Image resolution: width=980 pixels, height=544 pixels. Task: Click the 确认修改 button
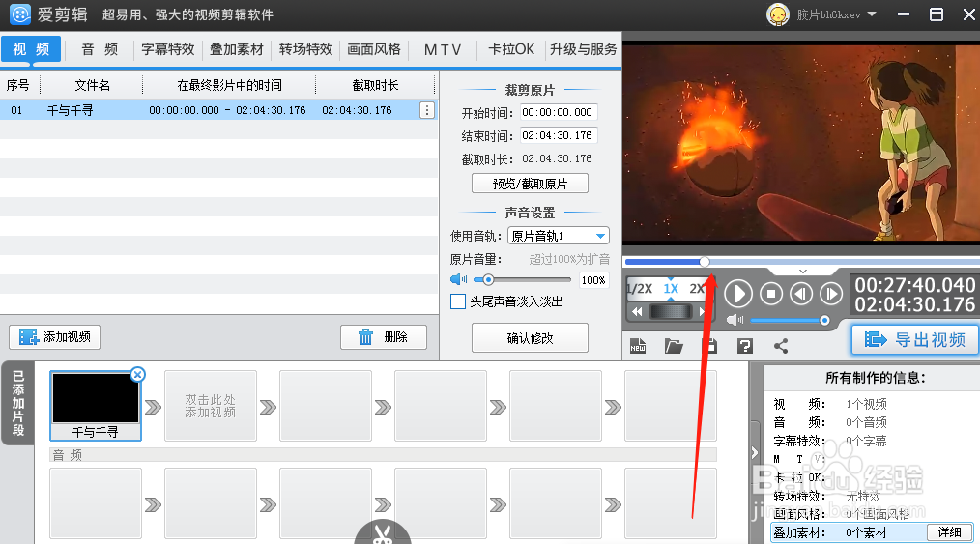[530, 338]
